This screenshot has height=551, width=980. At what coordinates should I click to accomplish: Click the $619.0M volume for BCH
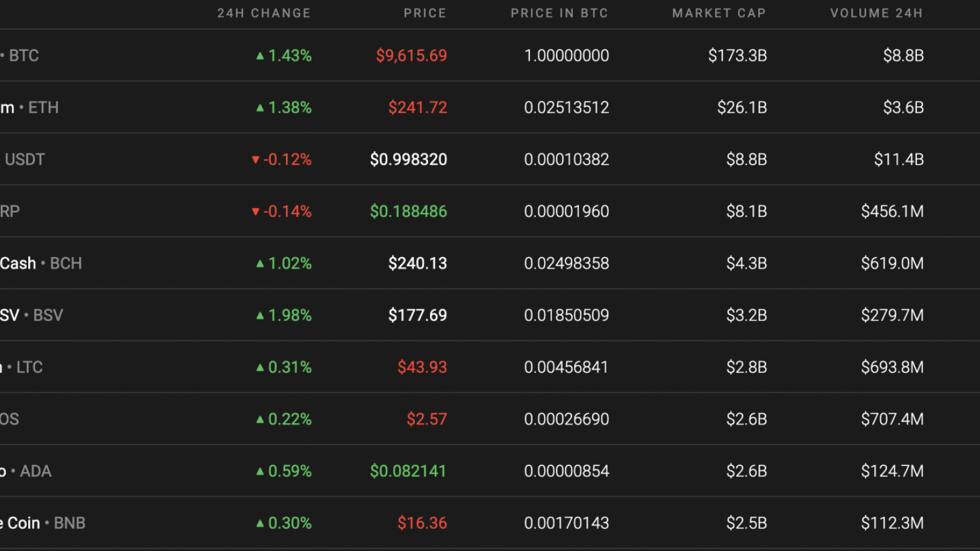(892, 263)
